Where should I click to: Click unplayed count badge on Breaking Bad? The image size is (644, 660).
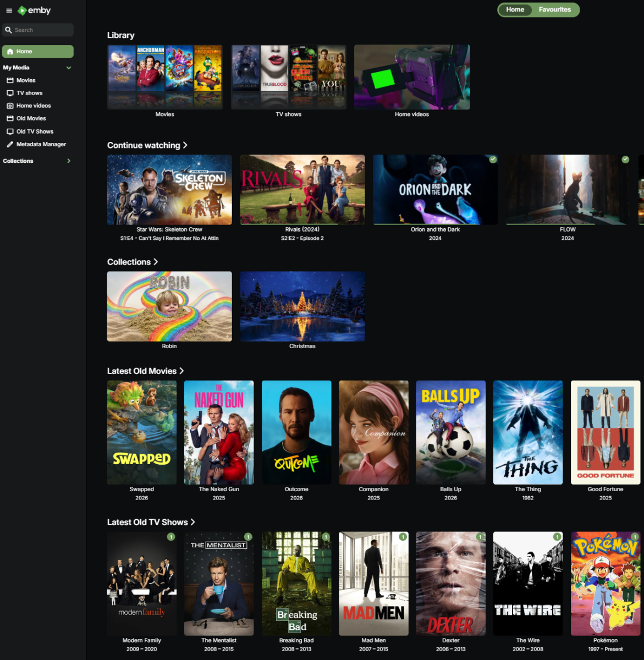pyautogui.click(x=326, y=537)
